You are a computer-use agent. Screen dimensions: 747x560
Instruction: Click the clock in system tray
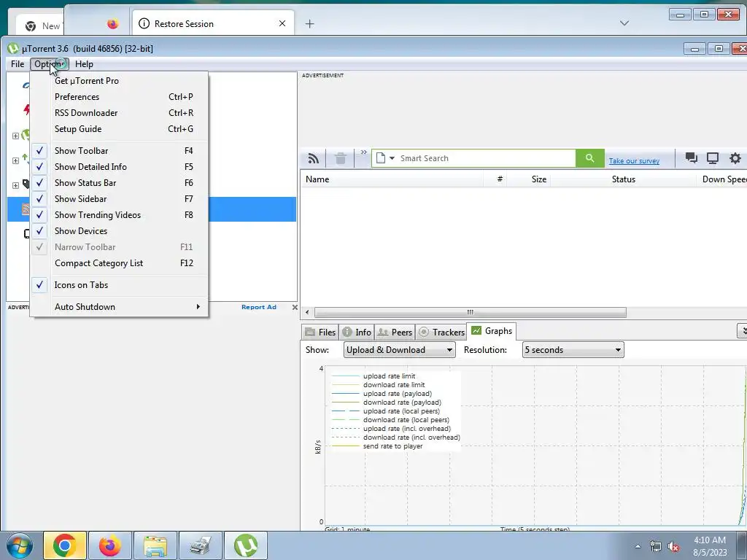point(710,546)
